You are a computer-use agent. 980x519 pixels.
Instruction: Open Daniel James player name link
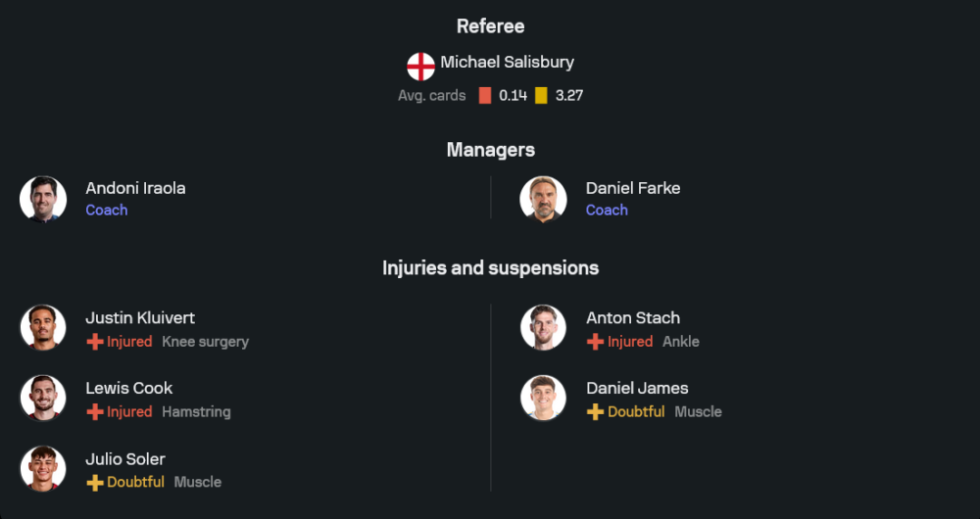(x=637, y=388)
